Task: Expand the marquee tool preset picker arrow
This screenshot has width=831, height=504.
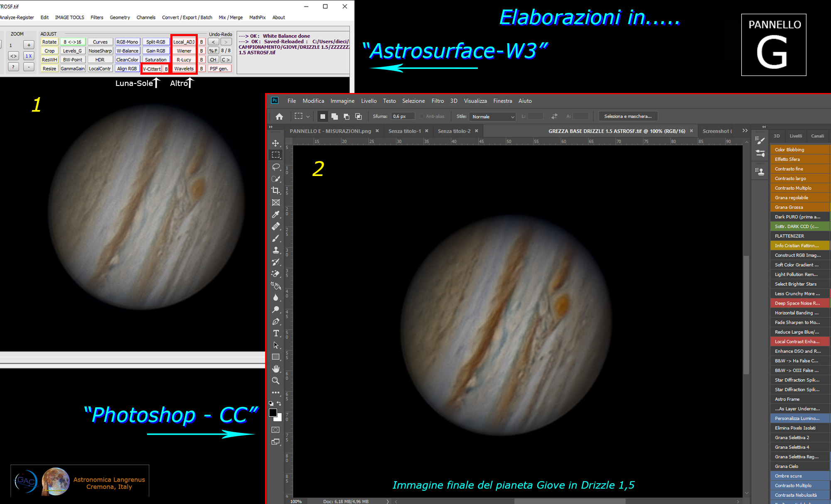Action: click(x=308, y=117)
